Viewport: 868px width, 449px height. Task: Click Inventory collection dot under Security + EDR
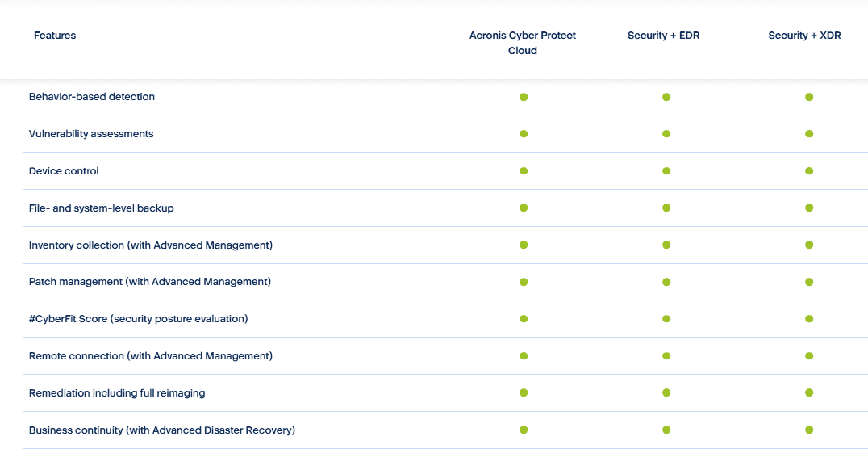pos(666,245)
